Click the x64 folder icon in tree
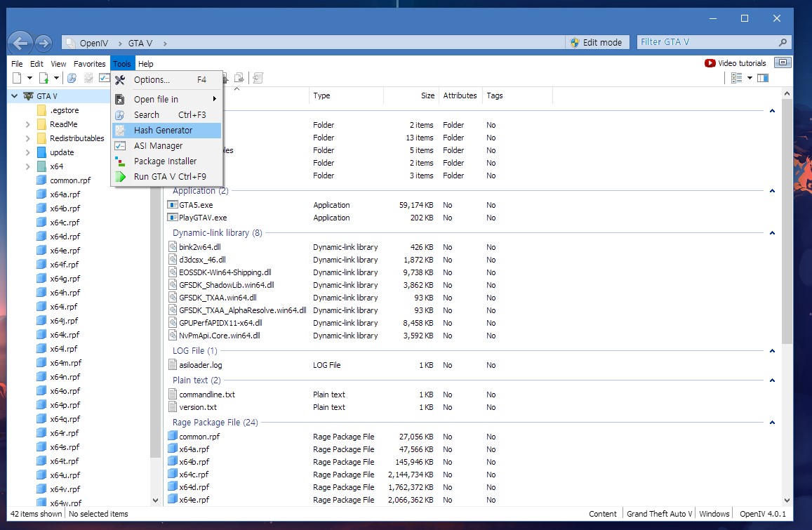Image resolution: width=812 pixels, height=530 pixels. coord(42,166)
